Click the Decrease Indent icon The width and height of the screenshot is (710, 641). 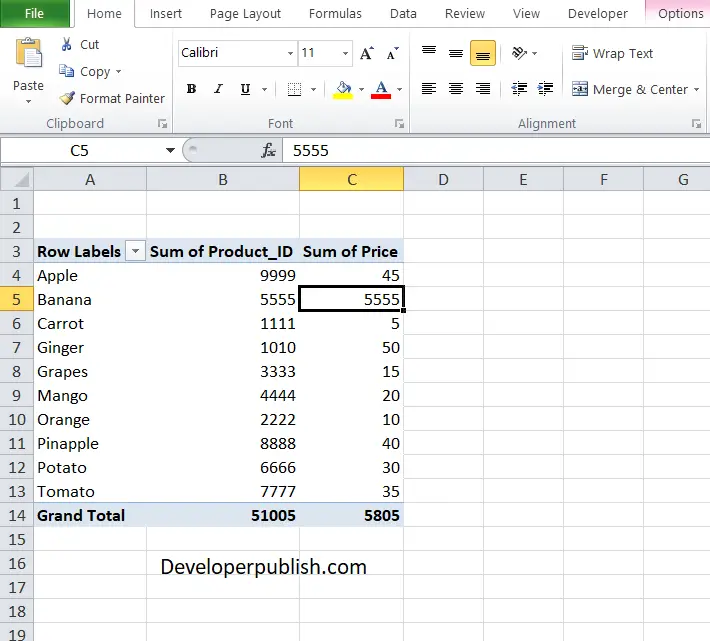(519, 89)
